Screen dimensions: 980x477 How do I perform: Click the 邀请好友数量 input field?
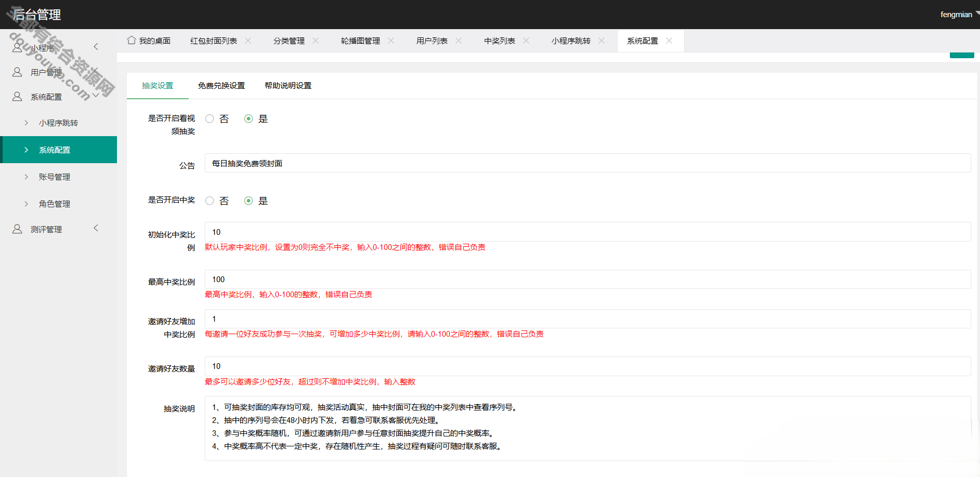(587, 366)
